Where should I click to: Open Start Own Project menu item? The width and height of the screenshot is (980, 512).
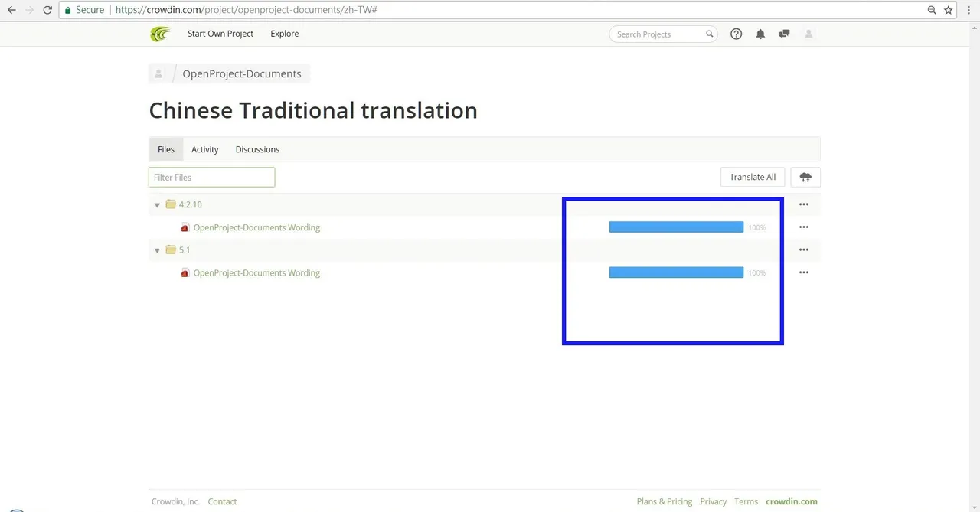(220, 34)
